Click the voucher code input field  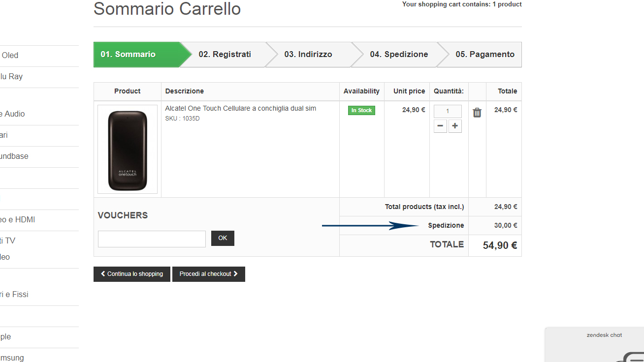point(152,239)
